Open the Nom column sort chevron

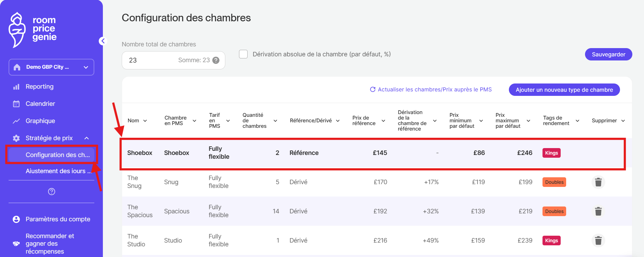145,121
